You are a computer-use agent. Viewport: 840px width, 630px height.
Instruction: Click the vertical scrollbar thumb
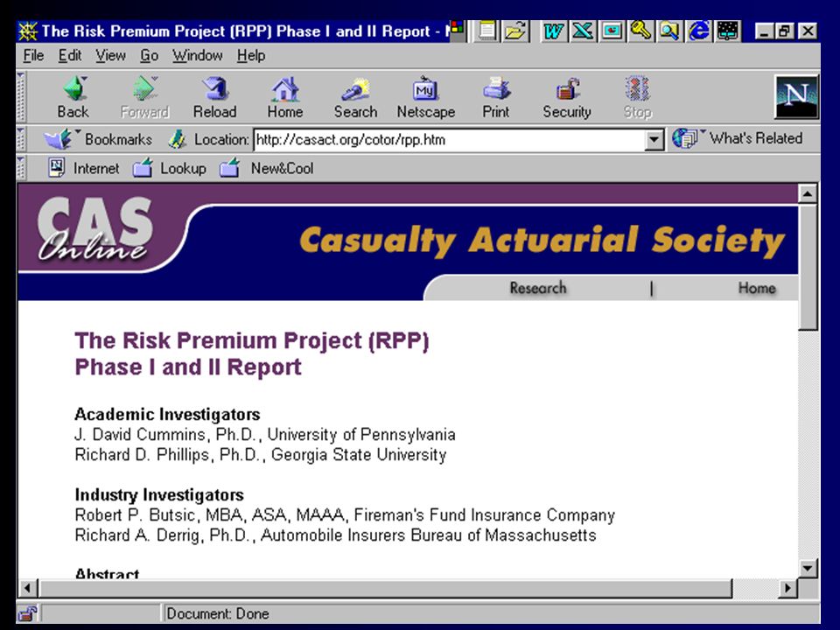[808, 266]
